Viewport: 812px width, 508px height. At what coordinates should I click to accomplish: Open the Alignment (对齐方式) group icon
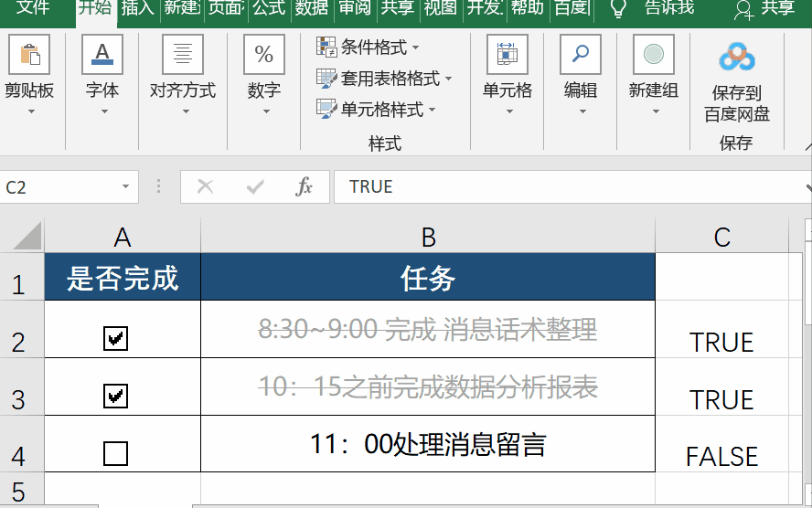(x=183, y=55)
